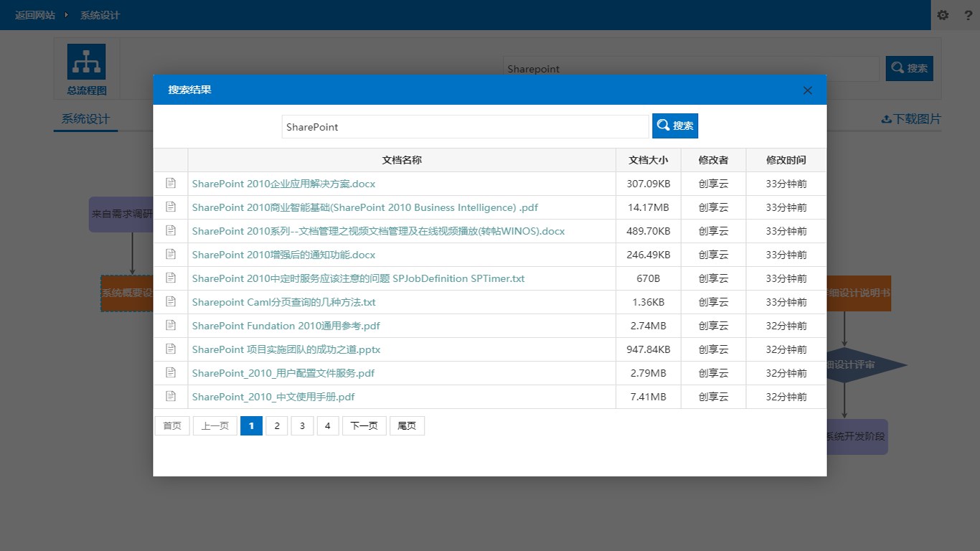Viewport: 980px width, 551px height.
Task: Open the SPJobDefinition SPTimer.txt document
Action: 358,278
